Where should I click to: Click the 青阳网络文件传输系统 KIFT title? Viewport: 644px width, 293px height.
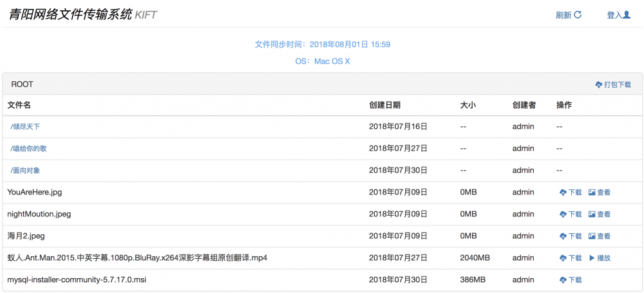point(83,14)
